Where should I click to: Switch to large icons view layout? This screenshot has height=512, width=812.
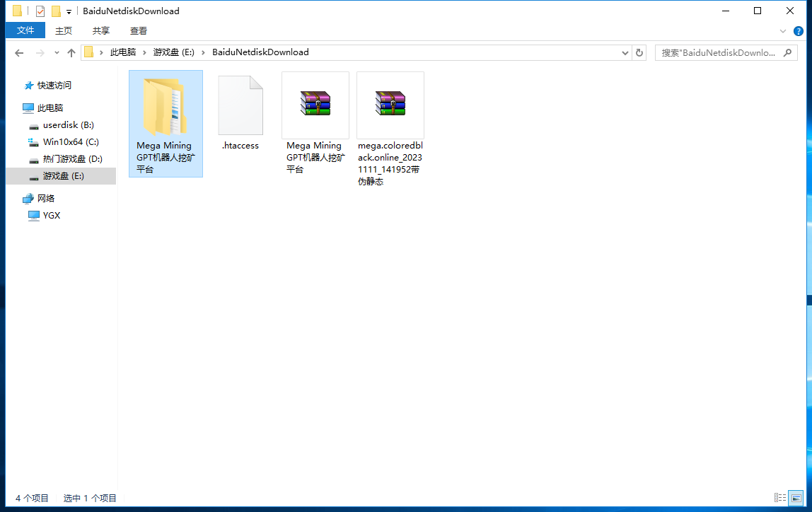pos(796,498)
